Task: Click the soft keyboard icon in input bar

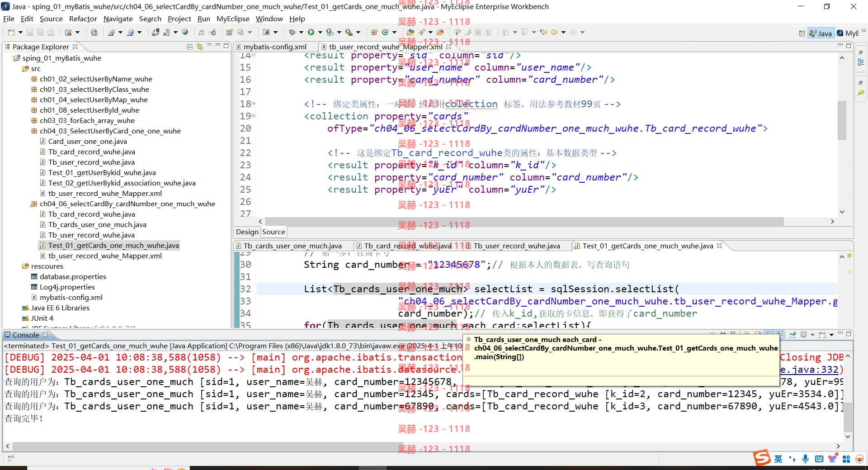Action: pyautogui.click(x=819, y=459)
